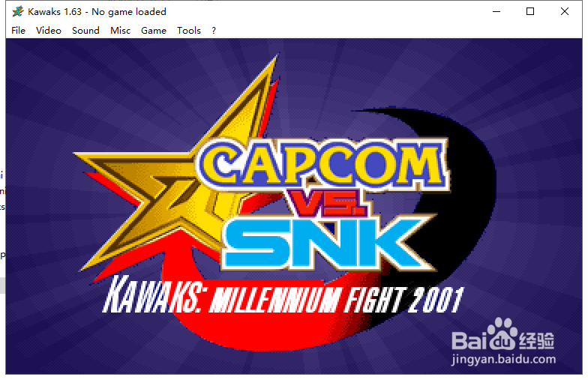Click the title bar text Kawaks 1.63

pyautogui.click(x=55, y=12)
